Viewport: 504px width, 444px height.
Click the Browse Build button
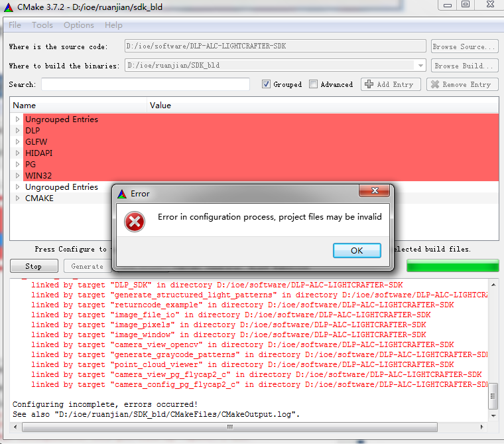click(x=464, y=66)
